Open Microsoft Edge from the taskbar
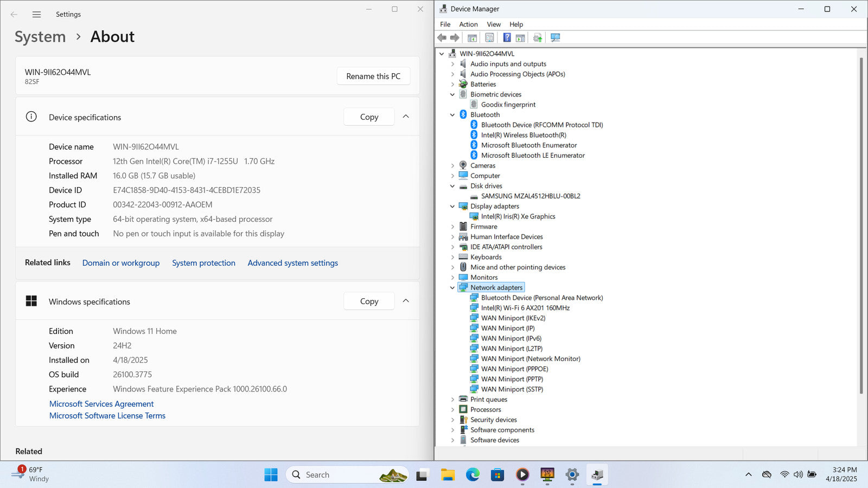Image resolution: width=868 pixels, height=488 pixels. click(473, 474)
